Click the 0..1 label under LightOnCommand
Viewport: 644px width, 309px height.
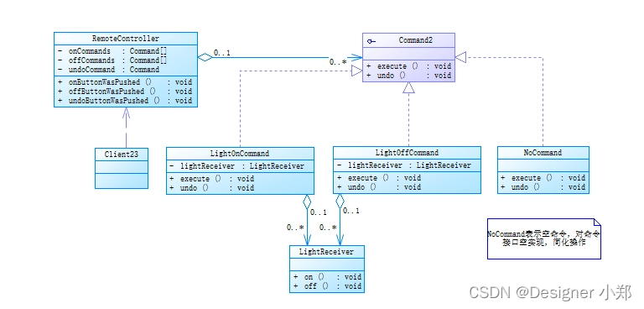coord(319,212)
